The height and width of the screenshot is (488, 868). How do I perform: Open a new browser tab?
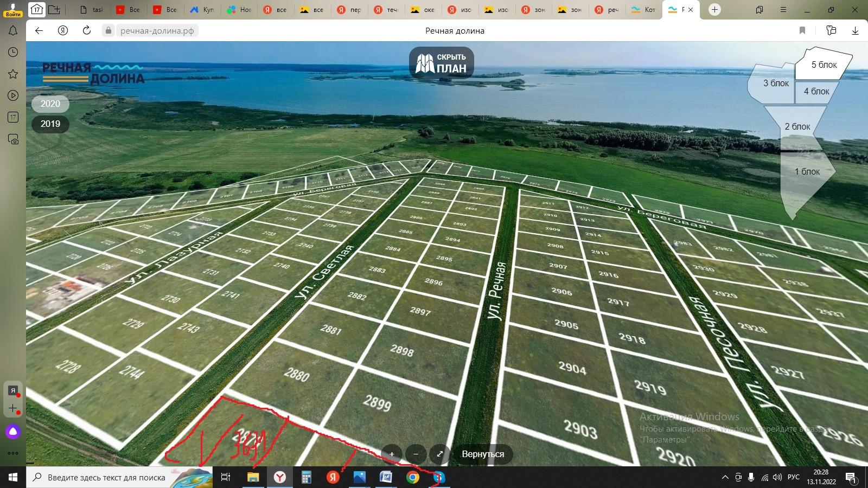(x=715, y=9)
